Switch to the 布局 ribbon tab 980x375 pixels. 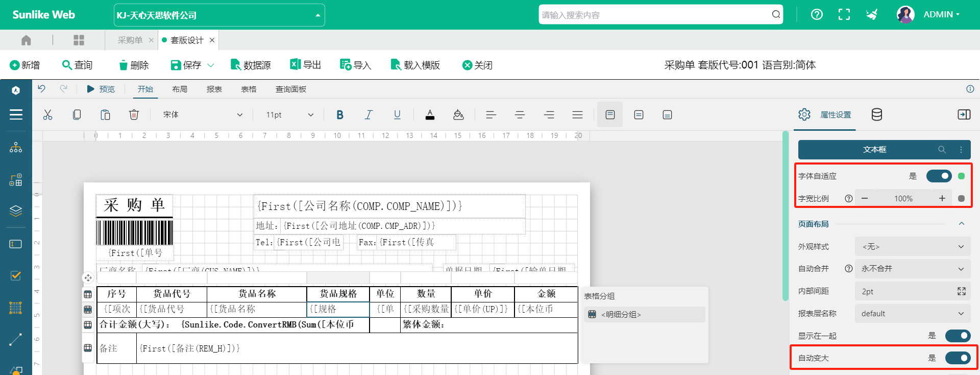(180, 89)
